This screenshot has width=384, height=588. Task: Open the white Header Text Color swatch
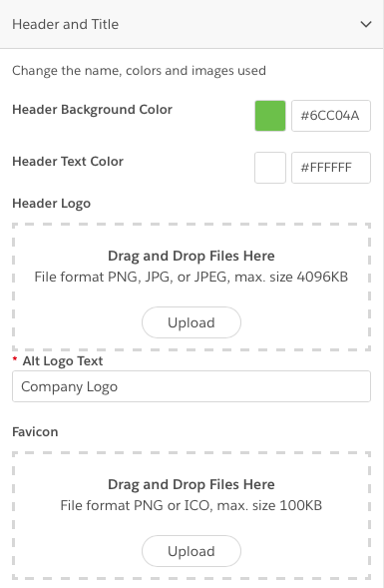tap(270, 168)
